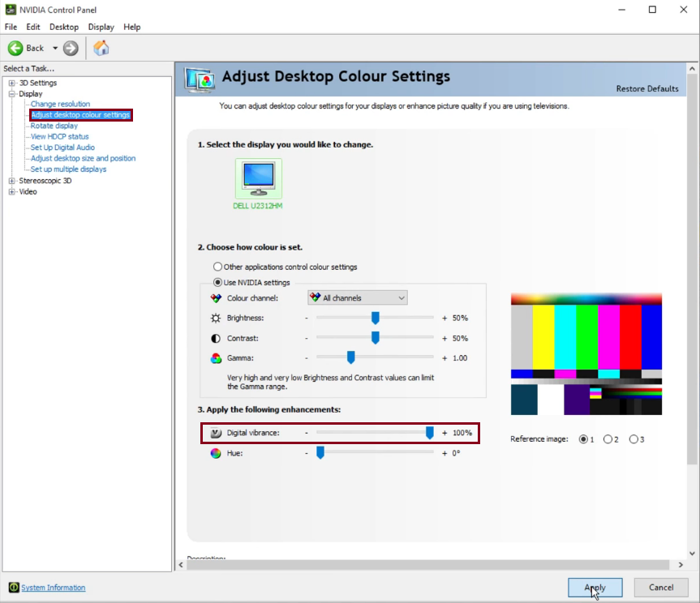Open the Display menu
The height and width of the screenshot is (603, 700).
101,27
